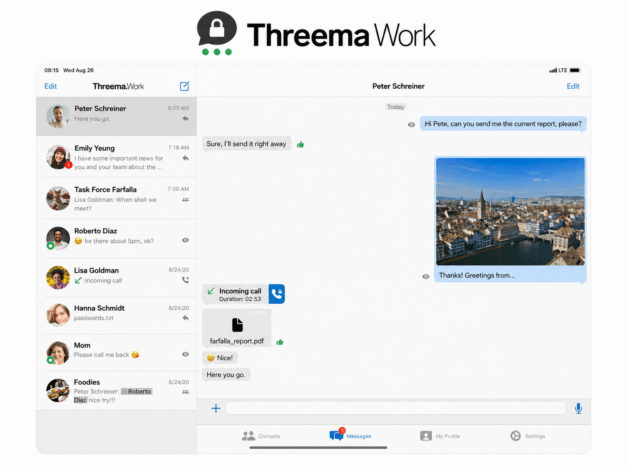The height and width of the screenshot is (470, 627).
Task: Click the 'Here you go.' message bubble
Action: point(226,375)
